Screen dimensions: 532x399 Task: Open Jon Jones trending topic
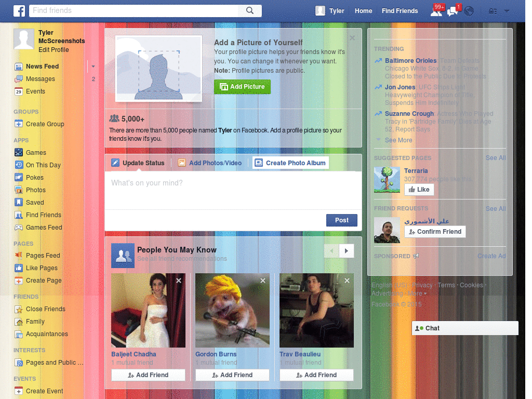tap(400, 87)
